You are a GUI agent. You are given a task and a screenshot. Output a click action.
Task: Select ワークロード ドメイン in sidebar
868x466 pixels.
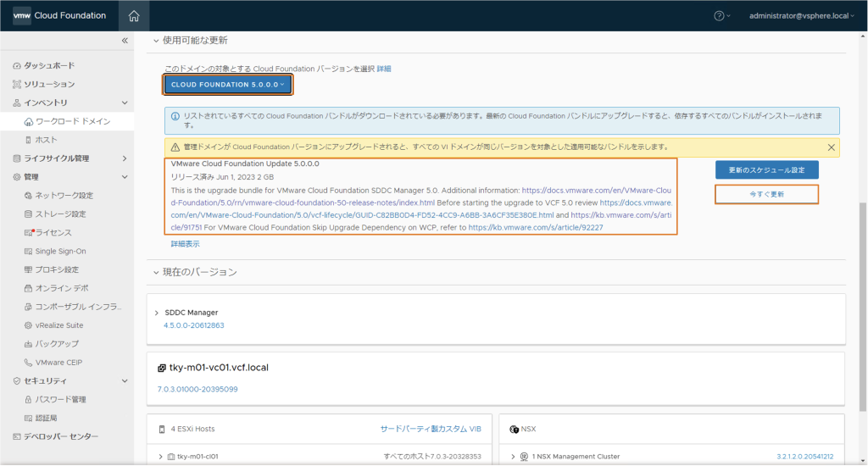[x=73, y=122]
